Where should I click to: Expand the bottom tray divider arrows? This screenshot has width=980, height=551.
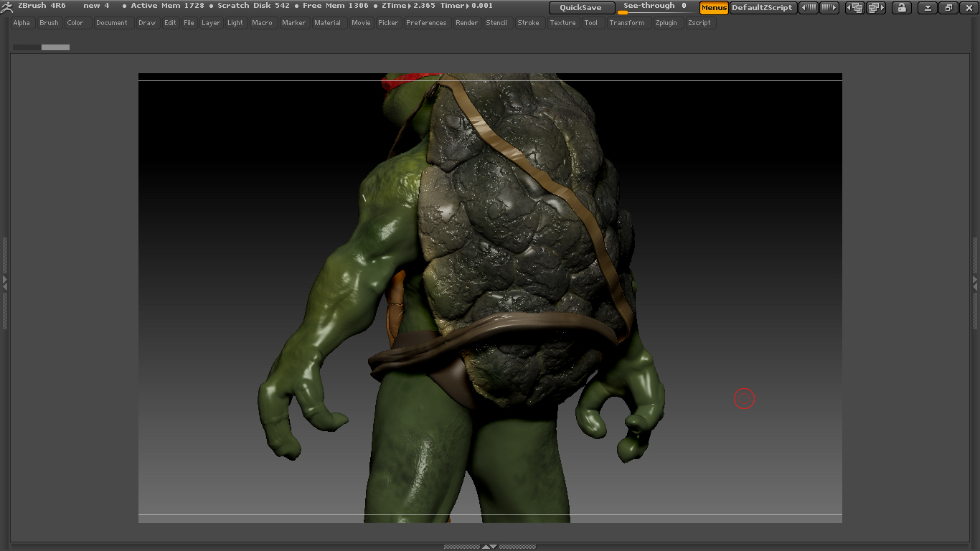490,547
